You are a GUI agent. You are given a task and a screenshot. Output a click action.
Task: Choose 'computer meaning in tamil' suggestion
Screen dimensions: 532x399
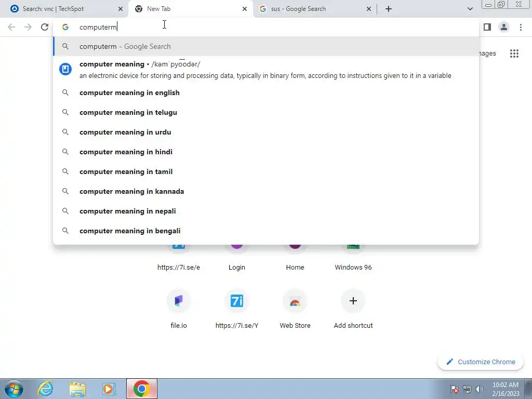(266, 171)
